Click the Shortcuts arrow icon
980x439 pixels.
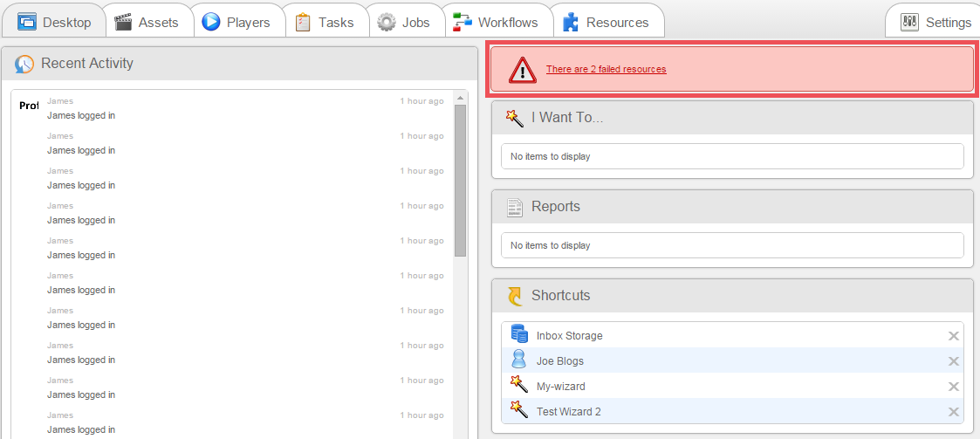[x=515, y=296]
